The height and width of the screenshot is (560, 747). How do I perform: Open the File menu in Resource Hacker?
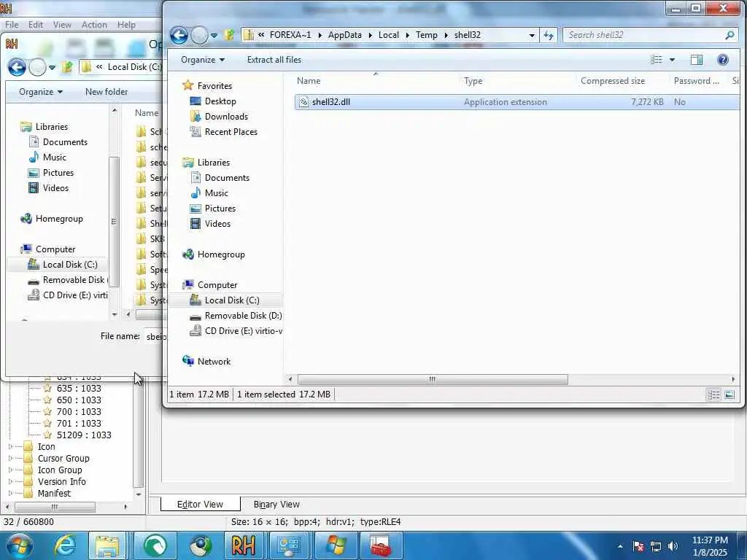click(x=12, y=25)
